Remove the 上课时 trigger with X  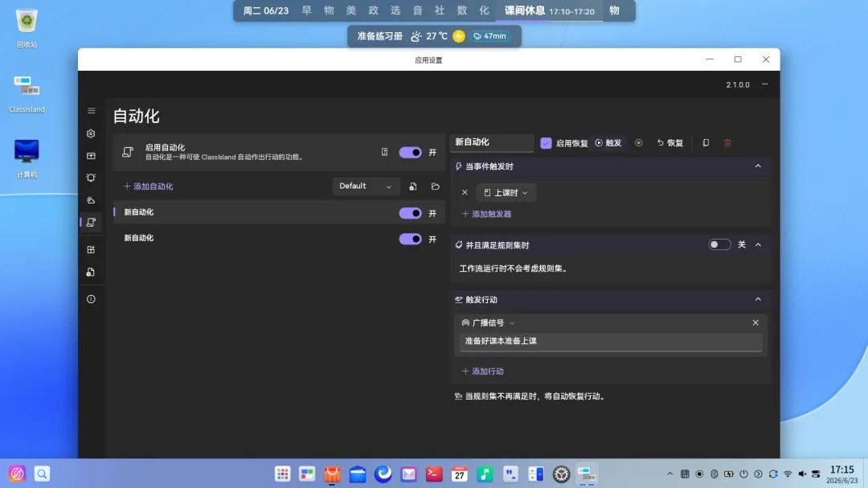(x=465, y=193)
